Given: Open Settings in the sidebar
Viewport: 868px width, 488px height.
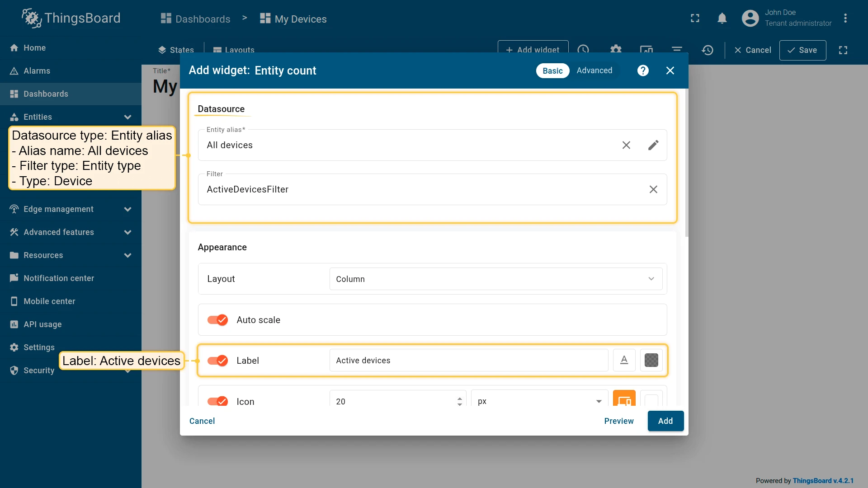Looking at the screenshot, I should [71, 347].
